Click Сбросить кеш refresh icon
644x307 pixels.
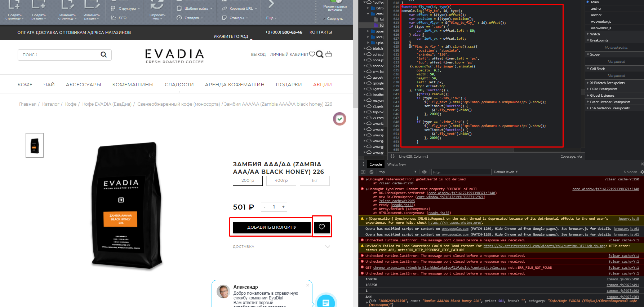click(157, 5)
